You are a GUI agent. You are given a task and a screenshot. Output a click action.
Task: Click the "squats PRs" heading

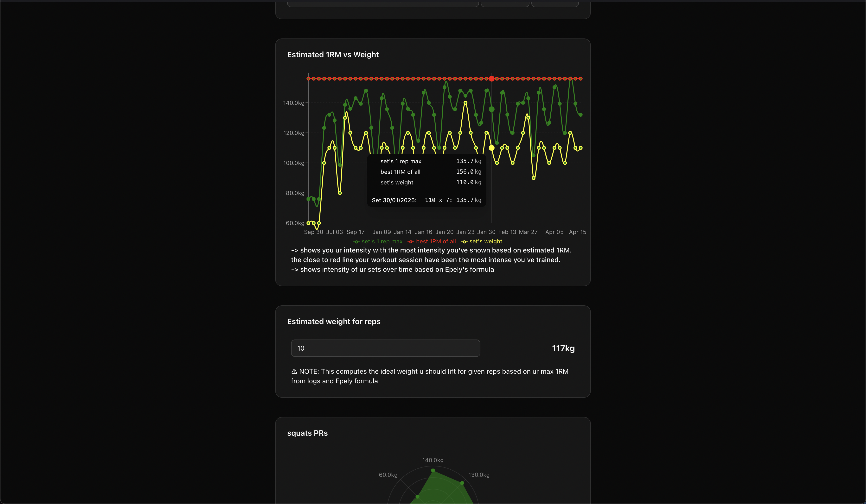307,433
